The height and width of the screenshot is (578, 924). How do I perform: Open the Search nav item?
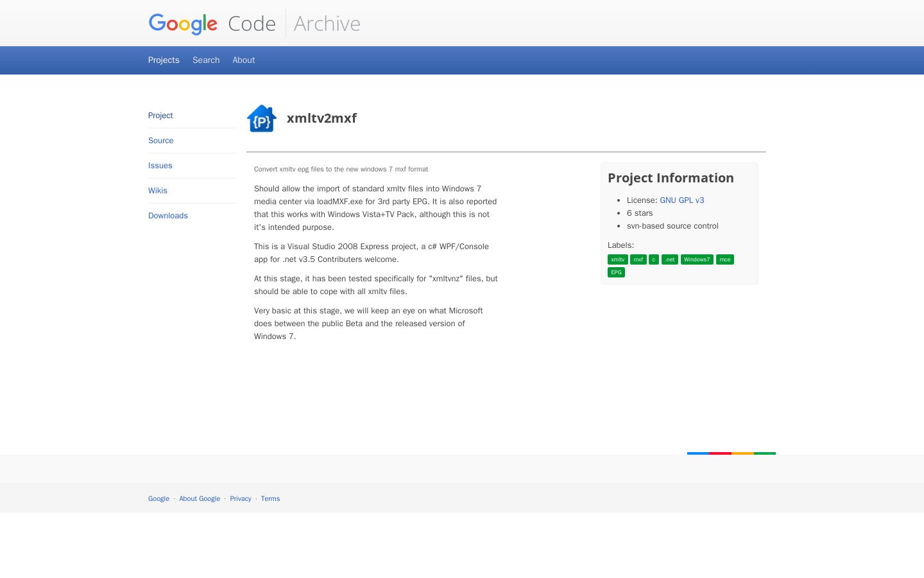coord(206,60)
